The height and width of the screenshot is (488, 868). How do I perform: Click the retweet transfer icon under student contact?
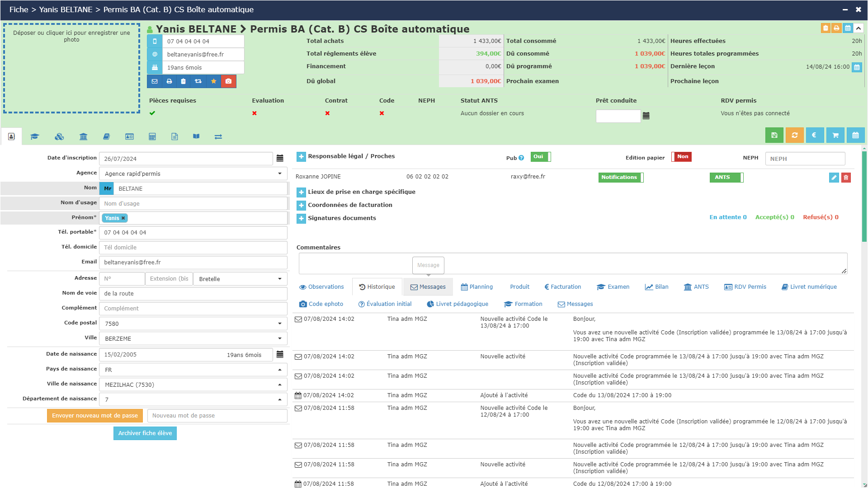click(x=198, y=81)
